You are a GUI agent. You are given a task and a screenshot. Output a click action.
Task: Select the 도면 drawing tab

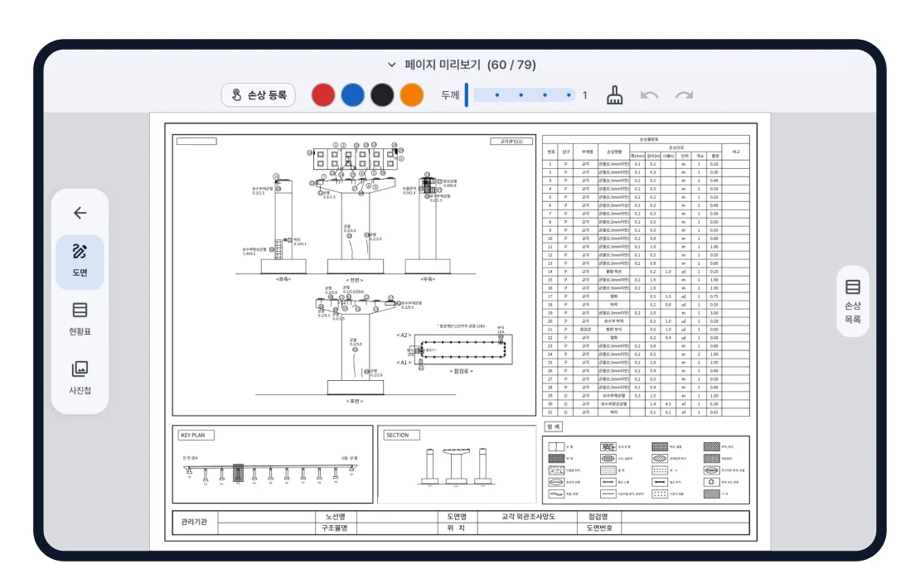80,261
